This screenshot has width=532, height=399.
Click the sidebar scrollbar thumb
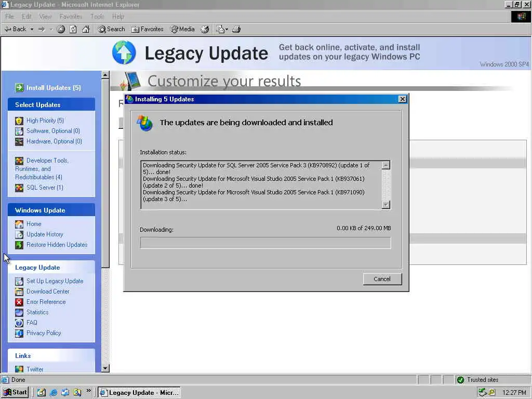click(x=105, y=174)
